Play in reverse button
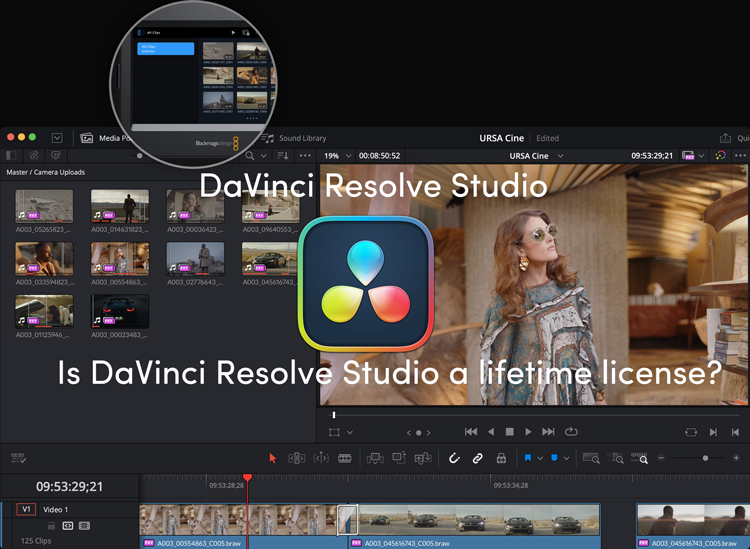Screen dimensions: 750x549 (x=491, y=432)
